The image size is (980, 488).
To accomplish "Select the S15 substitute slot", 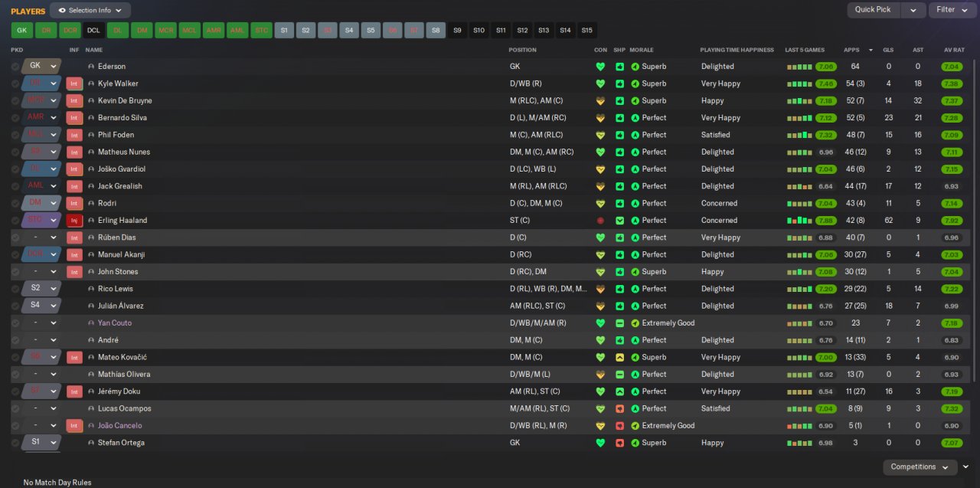I will pos(586,31).
